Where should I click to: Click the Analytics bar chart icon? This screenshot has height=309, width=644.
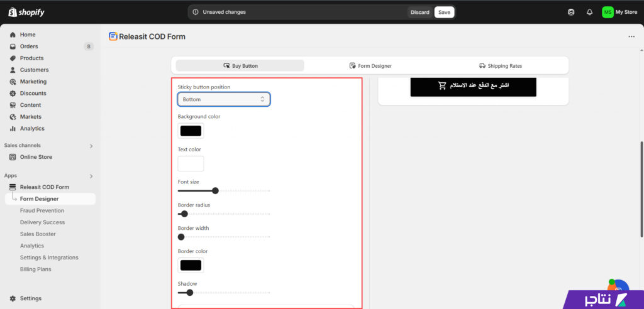[13, 129]
